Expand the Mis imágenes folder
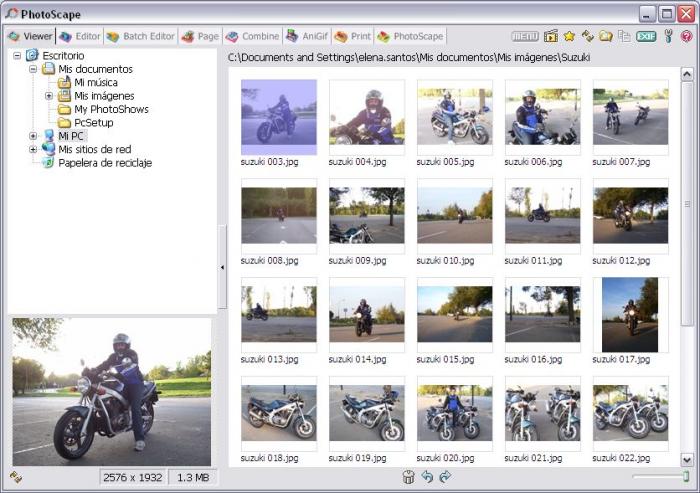The width and height of the screenshot is (700, 493). [49, 96]
